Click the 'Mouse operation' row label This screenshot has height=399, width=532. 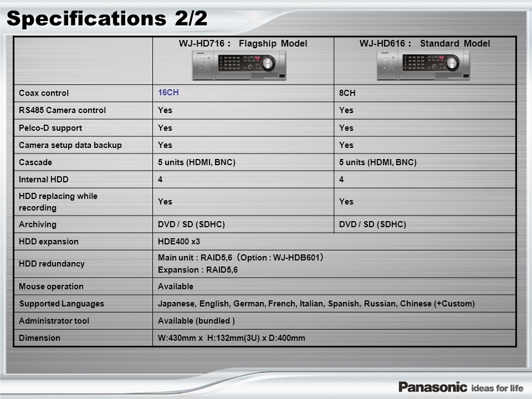tap(51, 287)
